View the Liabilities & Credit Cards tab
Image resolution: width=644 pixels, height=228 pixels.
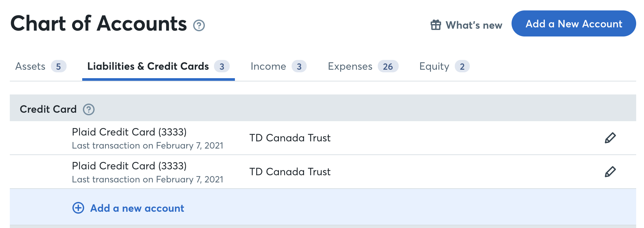click(148, 66)
